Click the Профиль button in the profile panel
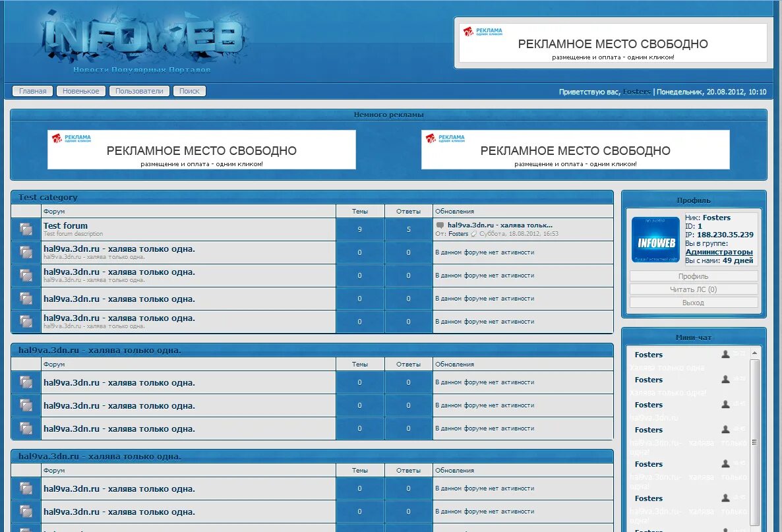Screen dimensions: 782x532 [x=693, y=276]
